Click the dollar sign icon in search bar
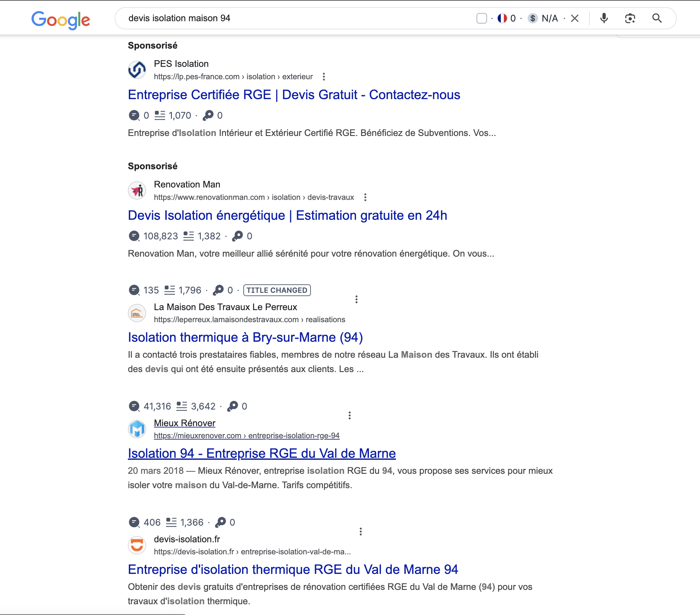 point(533,18)
